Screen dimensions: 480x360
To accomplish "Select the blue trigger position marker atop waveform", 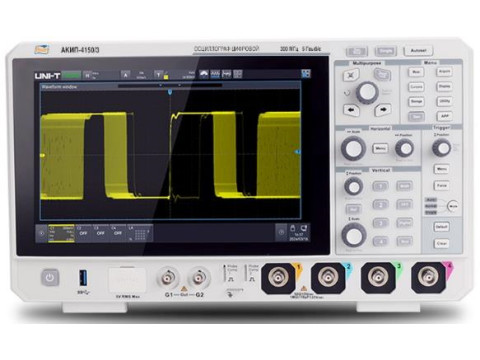I will point(170,91).
